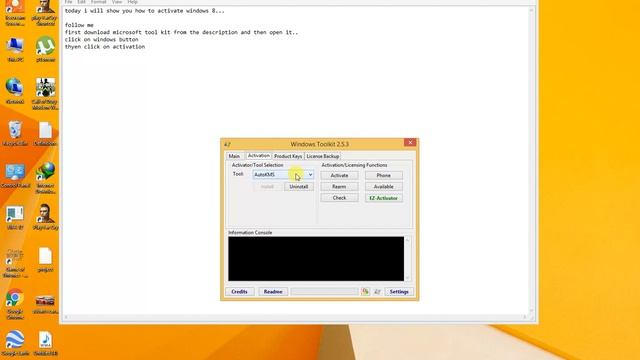
Task: Launch the Google Chrome desktop shortcut
Action: 15,304
